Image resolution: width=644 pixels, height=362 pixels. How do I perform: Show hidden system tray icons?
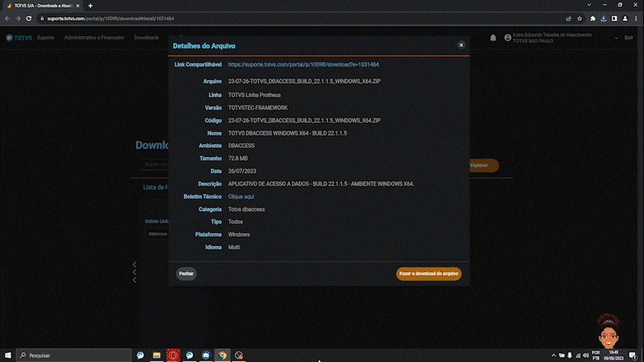point(554,355)
